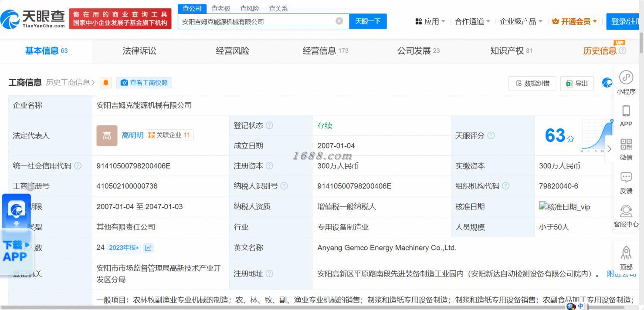Expand the score chart right arrow

pos(609,148)
